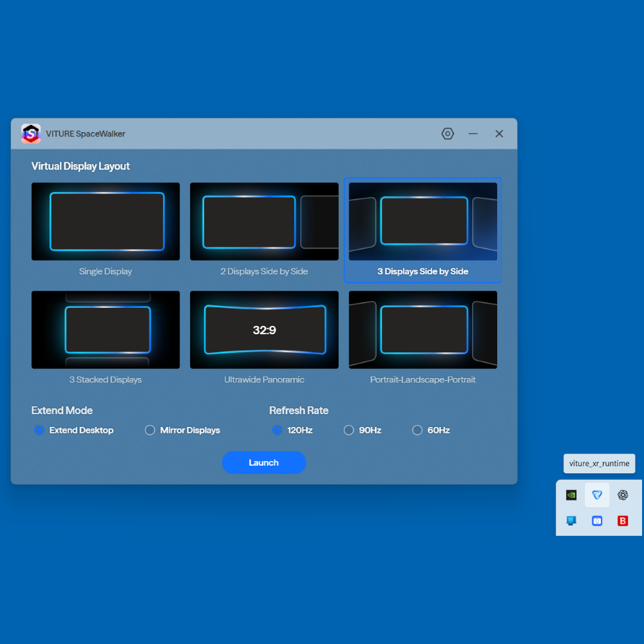
Task: Choose the 60Hz refresh rate
Action: (417, 430)
